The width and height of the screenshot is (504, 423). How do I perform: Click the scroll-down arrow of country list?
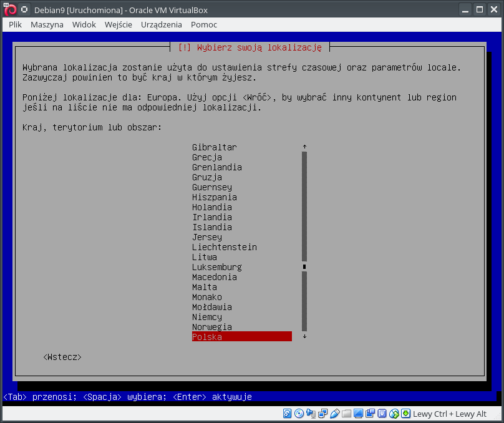[x=304, y=337]
